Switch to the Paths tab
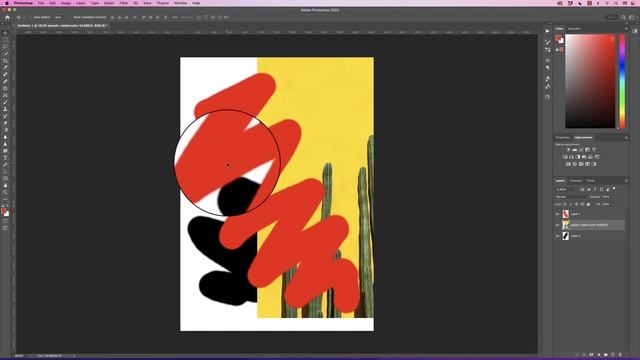640x360 pixels. tap(591, 181)
